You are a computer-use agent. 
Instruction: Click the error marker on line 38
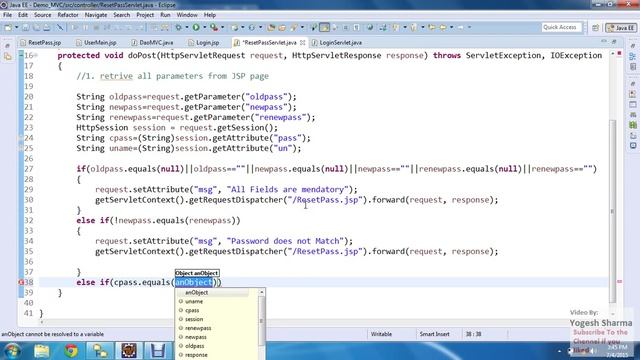(21, 282)
